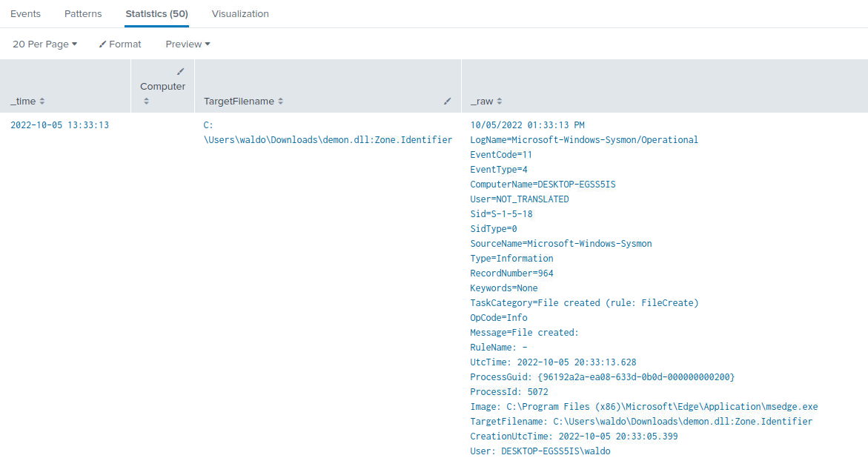868x458 pixels.
Task: Expand the Preview dropdown menu
Action: tap(188, 44)
